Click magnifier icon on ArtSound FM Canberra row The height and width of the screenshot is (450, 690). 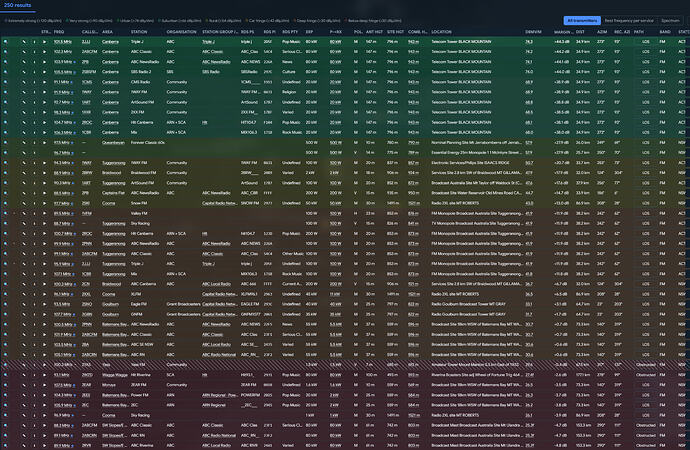pos(5,102)
